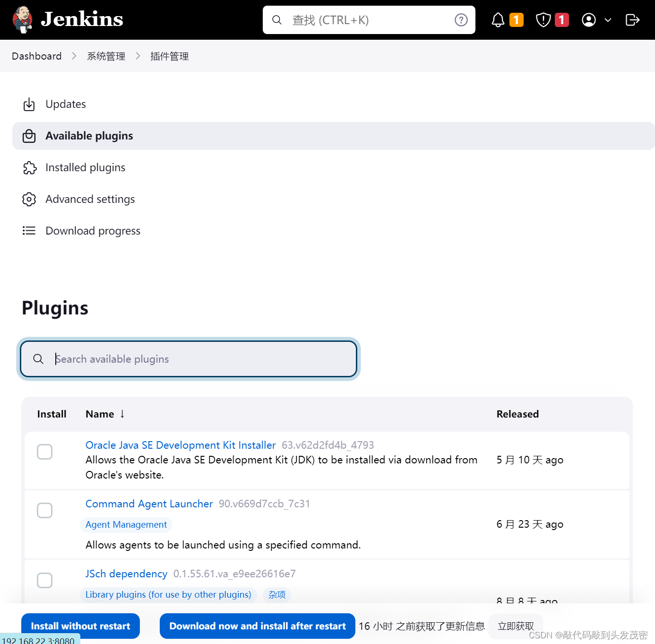Screen dimensions: 655x644
Task: Click 立即获取 check now button
Action: [516, 626]
